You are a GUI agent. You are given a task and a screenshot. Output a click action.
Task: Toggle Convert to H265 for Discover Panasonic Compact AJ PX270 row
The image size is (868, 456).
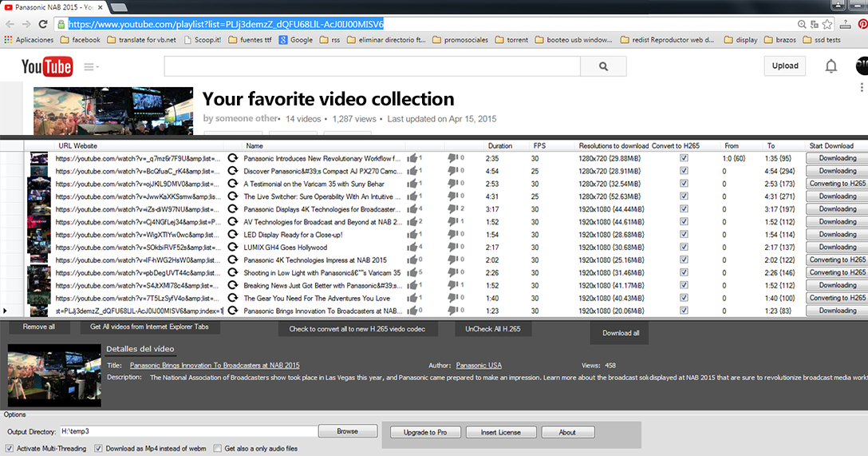tap(684, 171)
